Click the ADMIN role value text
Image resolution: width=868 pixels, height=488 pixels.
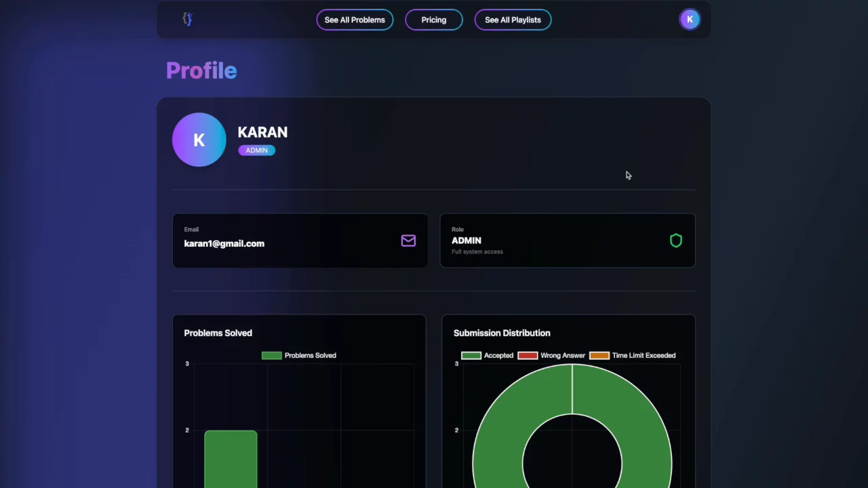click(x=467, y=241)
